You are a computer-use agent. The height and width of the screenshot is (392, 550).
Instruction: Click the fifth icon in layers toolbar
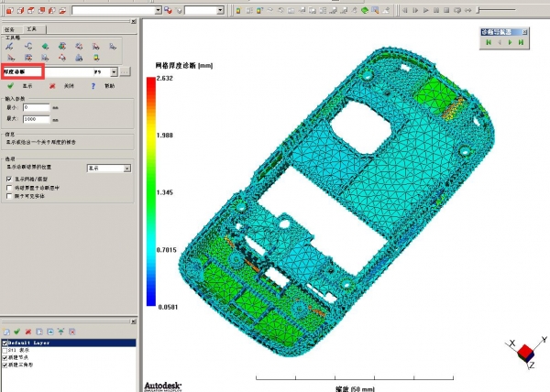point(50,332)
